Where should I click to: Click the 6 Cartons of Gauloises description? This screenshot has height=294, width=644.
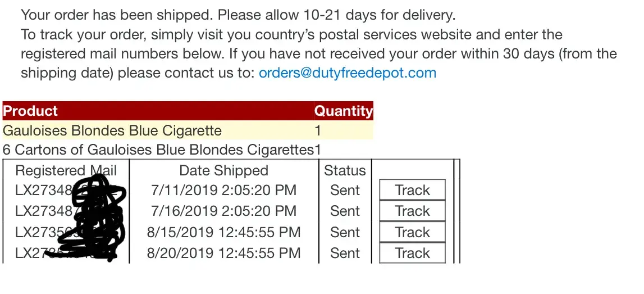pyautogui.click(x=158, y=150)
